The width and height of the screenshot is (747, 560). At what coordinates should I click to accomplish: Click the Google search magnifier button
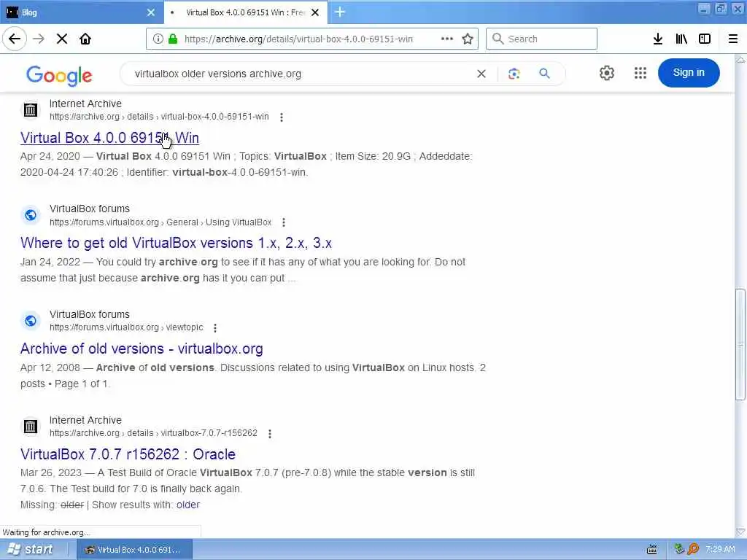click(x=544, y=74)
